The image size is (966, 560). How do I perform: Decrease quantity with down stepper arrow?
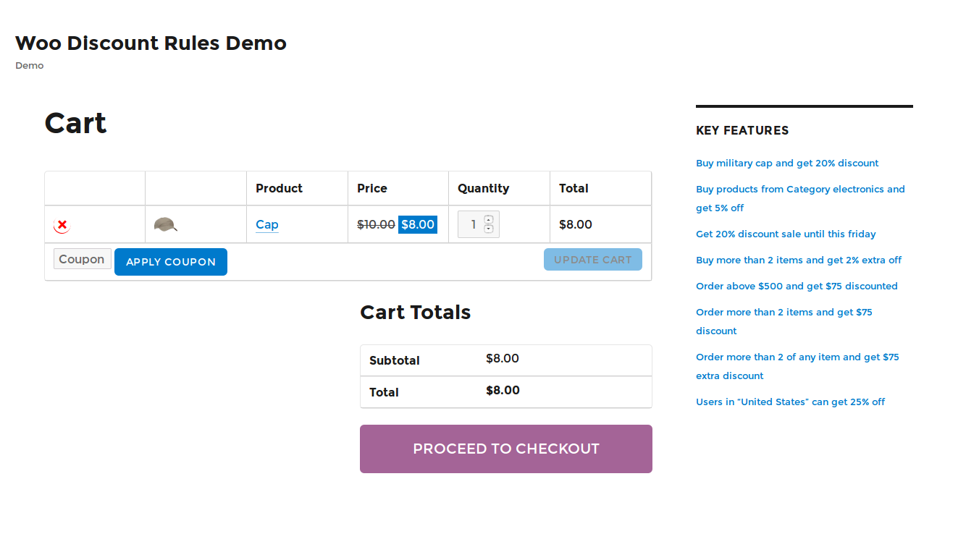489,229
